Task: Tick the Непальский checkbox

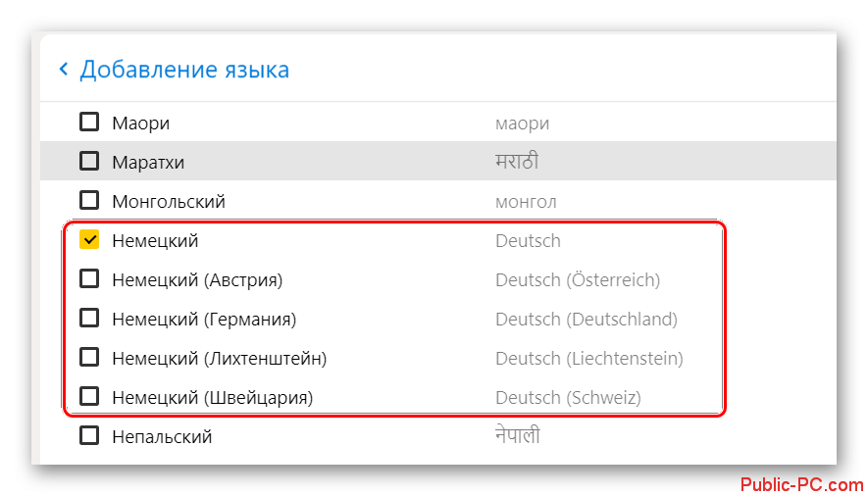Action: click(89, 436)
